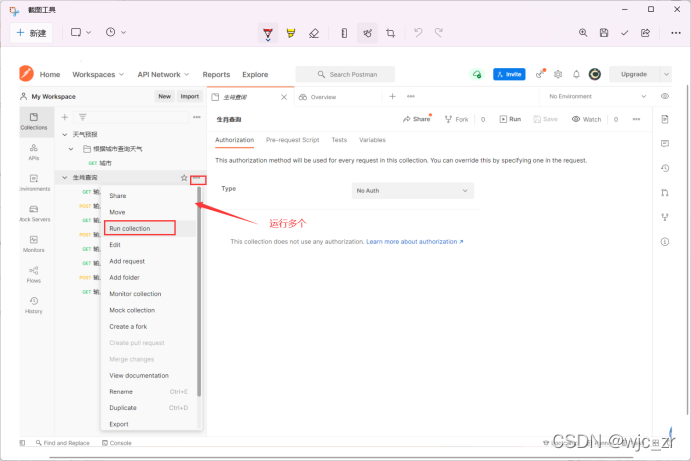Choose Monitor collection in context menu

135,294
